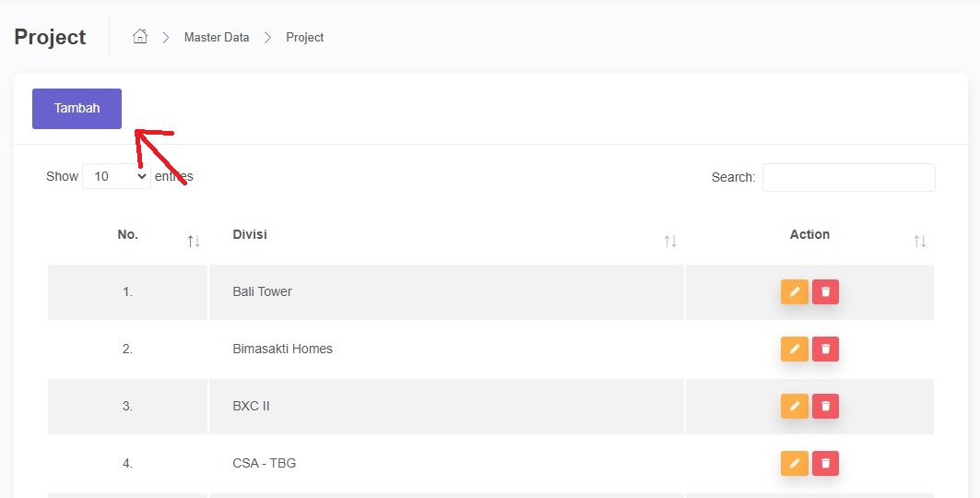Focus the Search input field
980x498 pixels.
click(x=848, y=177)
